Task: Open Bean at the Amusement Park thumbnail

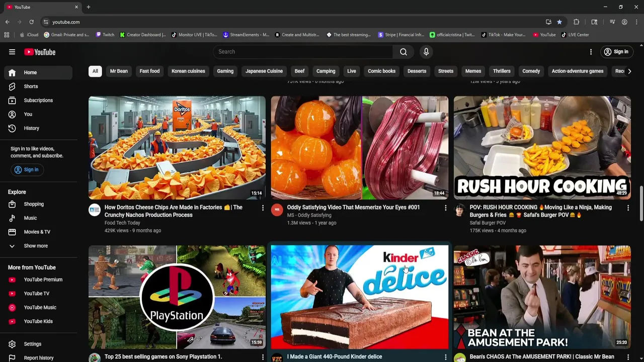Action: pyautogui.click(x=542, y=297)
